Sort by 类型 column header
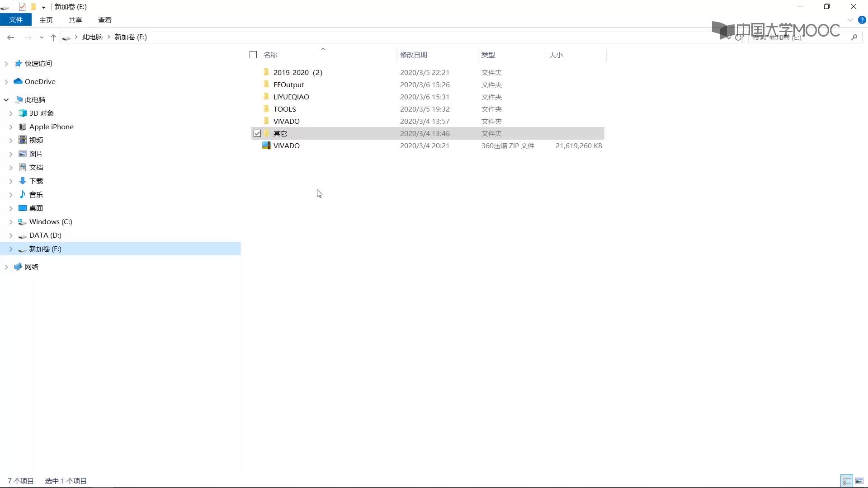The width and height of the screenshot is (868, 488). (488, 55)
